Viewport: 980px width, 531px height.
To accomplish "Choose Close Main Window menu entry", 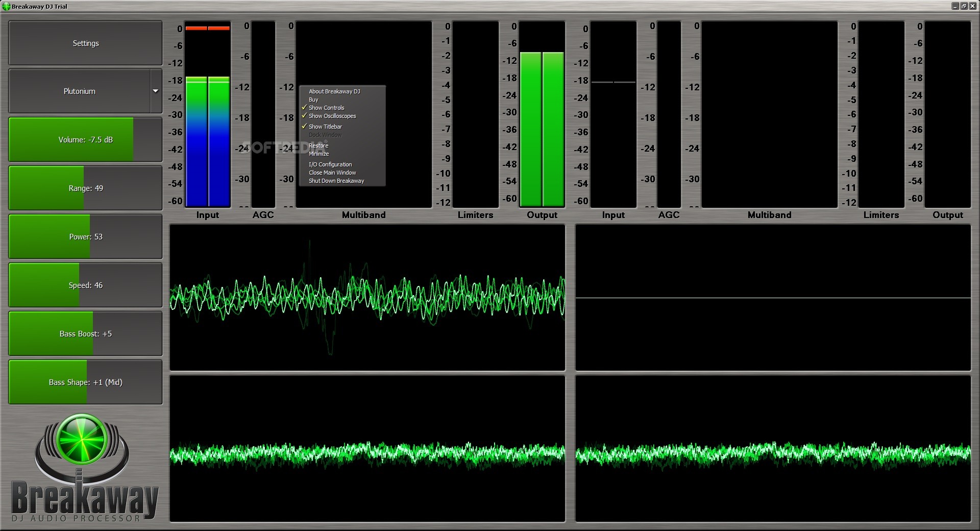I will tap(332, 173).
